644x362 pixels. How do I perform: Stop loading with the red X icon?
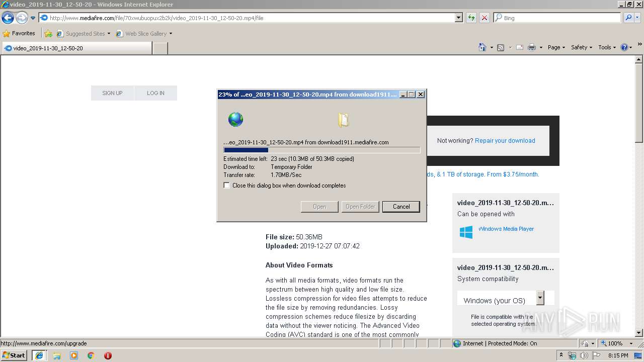[x=484, y=18]
